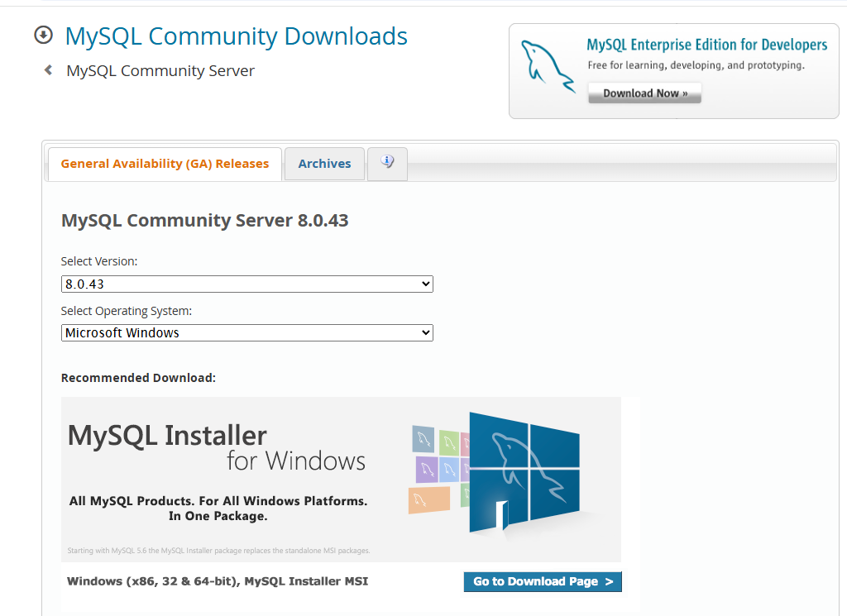
Task: Click the 'Starting with MySQL 5.6' footnote text
Action: tap(218, 551)
